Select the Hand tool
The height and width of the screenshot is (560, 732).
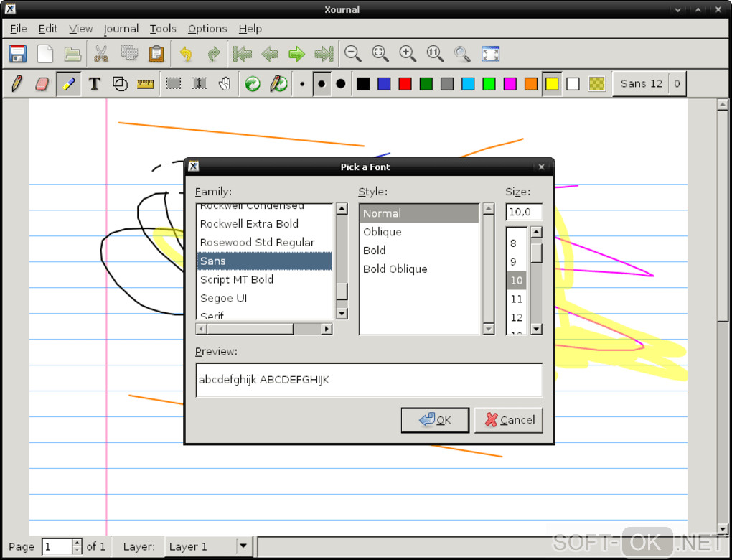[x=225, y=84]
